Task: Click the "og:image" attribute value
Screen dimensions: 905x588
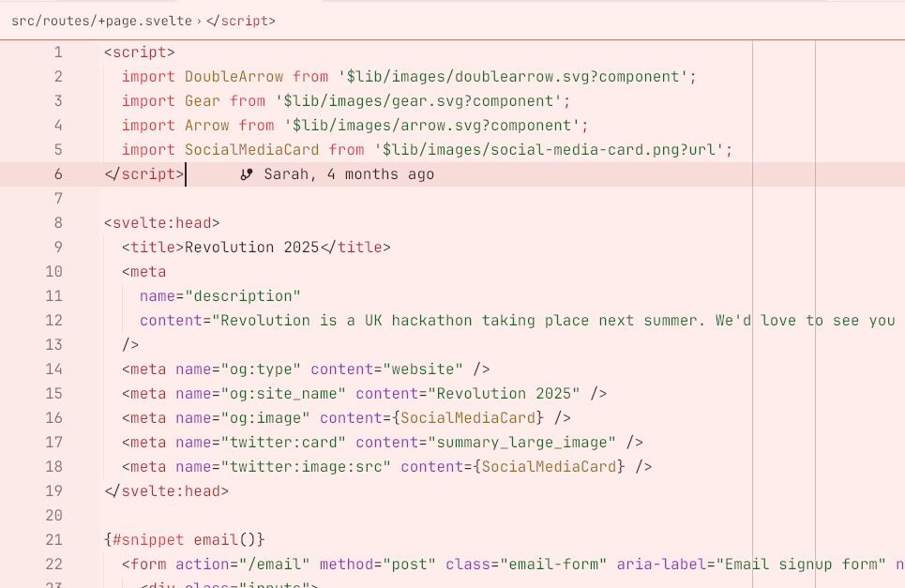Action: (265, 417)
